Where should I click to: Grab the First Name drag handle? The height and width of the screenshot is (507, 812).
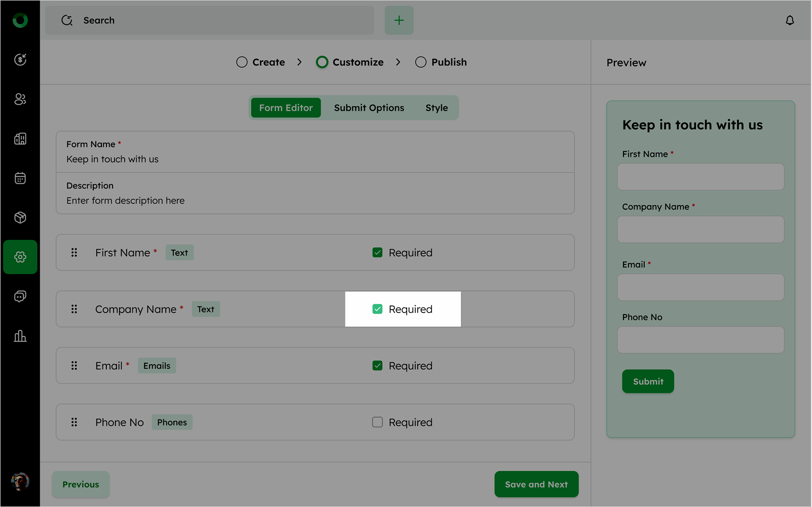pyautogui.click(x=74, y=252)
